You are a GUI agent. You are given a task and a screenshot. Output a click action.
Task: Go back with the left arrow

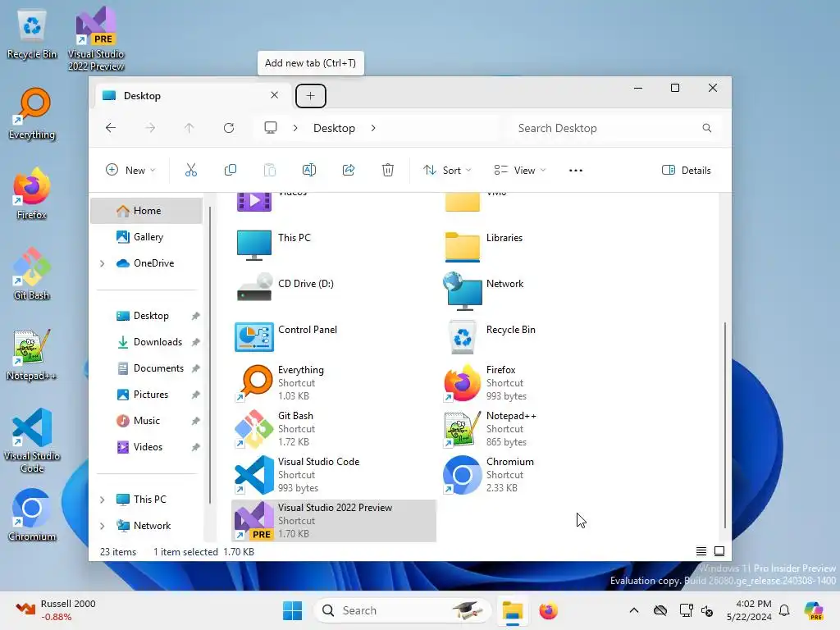pos(111,128)
